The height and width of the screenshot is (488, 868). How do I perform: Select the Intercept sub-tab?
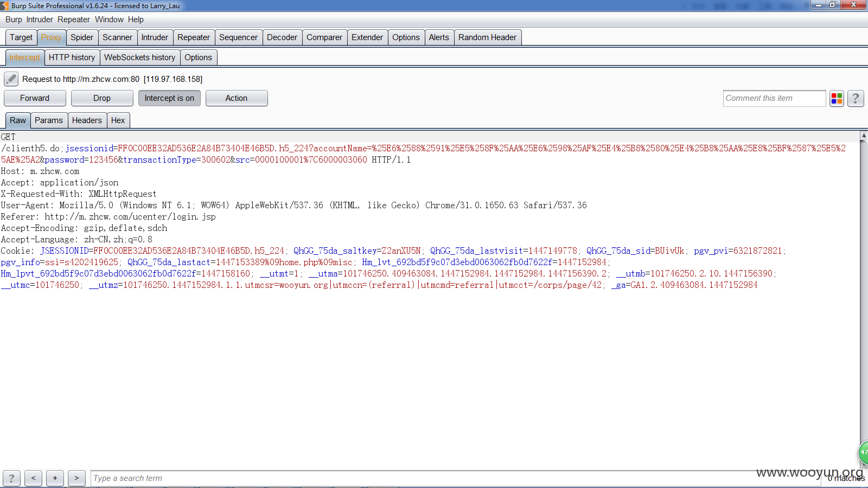tap(24, 57)
